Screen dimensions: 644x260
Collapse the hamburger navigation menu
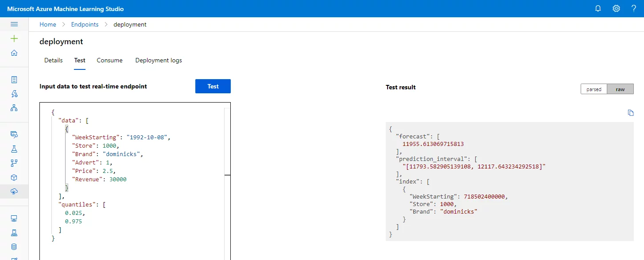pyautogui.click(x=14, y=24)
